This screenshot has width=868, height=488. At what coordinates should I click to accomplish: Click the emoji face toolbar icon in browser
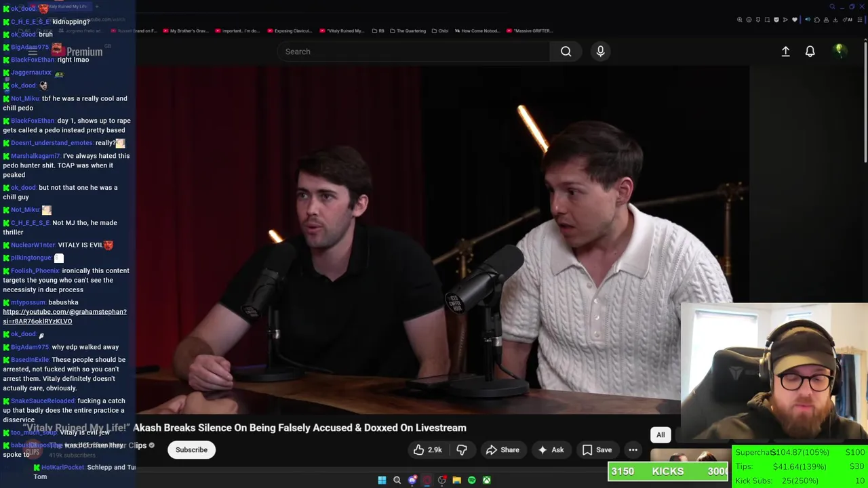tap(749, 20)
